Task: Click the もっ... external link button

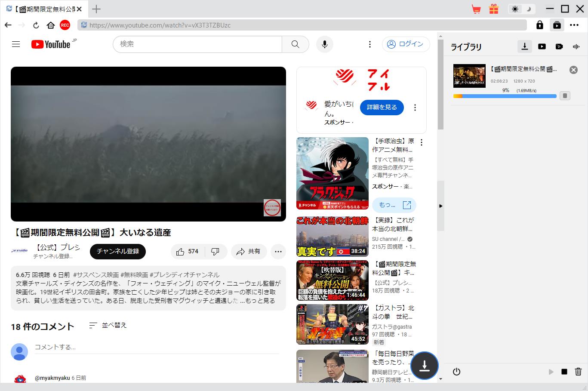Action: (394, 205)
